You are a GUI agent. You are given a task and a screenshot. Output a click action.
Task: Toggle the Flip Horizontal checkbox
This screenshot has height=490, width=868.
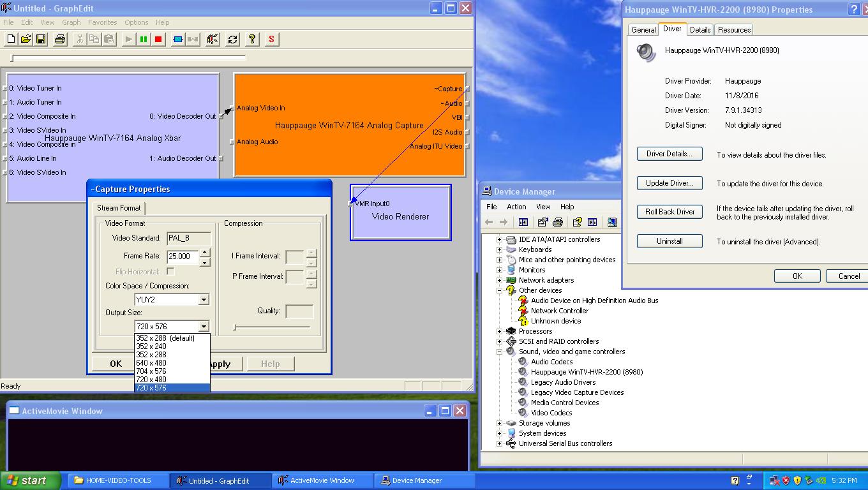(170, 272)
